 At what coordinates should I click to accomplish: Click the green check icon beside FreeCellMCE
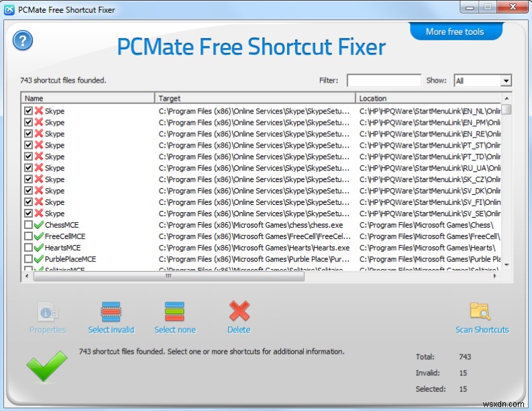[x=39, y=236]
